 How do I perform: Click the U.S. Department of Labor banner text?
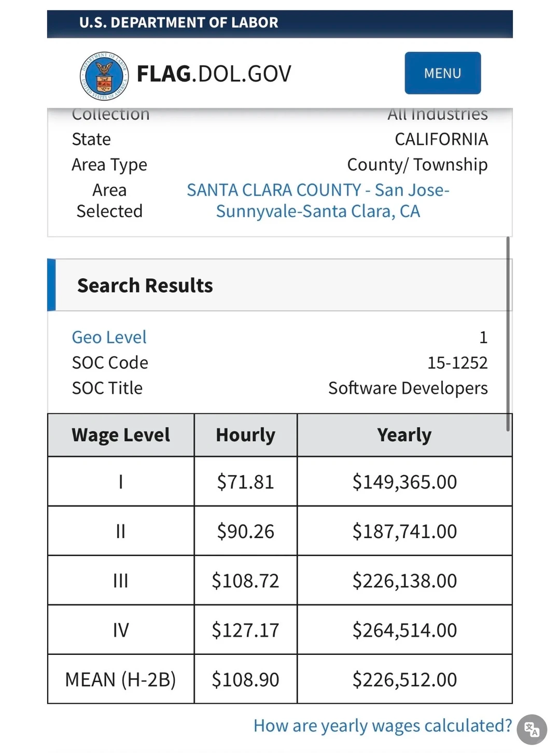click(178, 23)
